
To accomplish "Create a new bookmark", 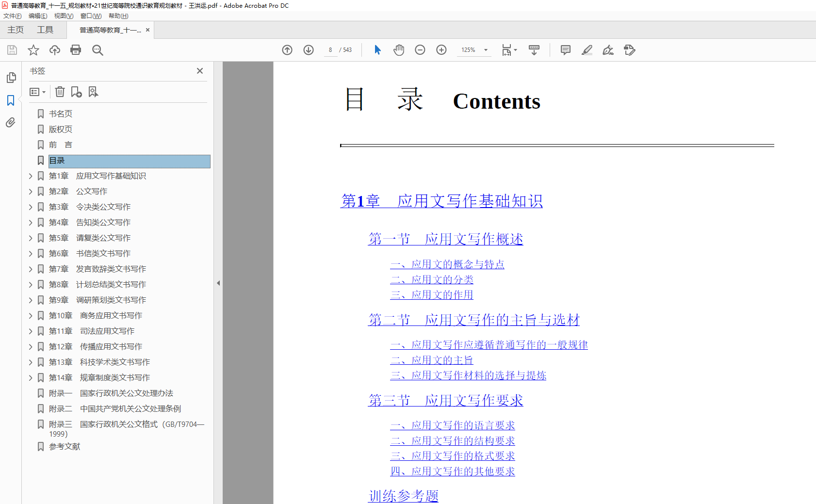I will [x=76, y=92].
